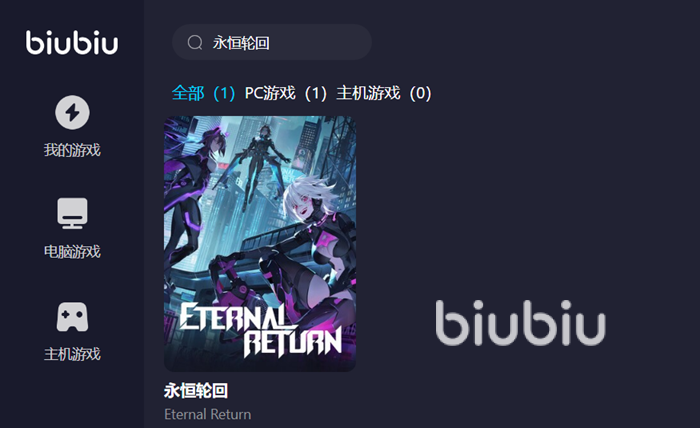Select the PC游戏 (1) tab

(286, 93)
